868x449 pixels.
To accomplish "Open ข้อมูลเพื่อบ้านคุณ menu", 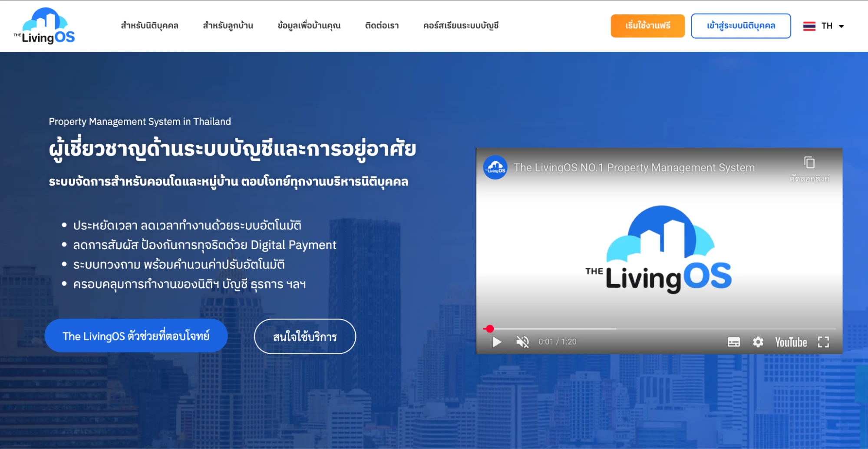I will point(309,26).
